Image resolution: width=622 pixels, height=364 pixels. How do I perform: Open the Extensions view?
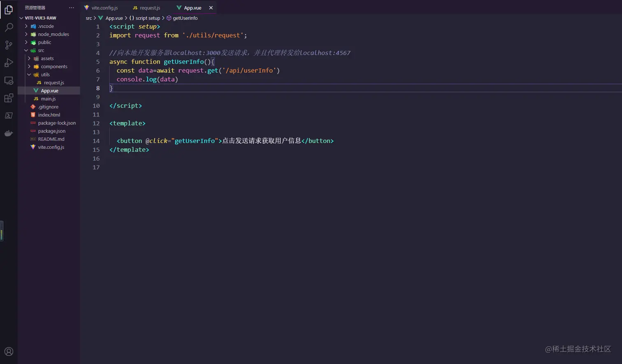[9, 98]
